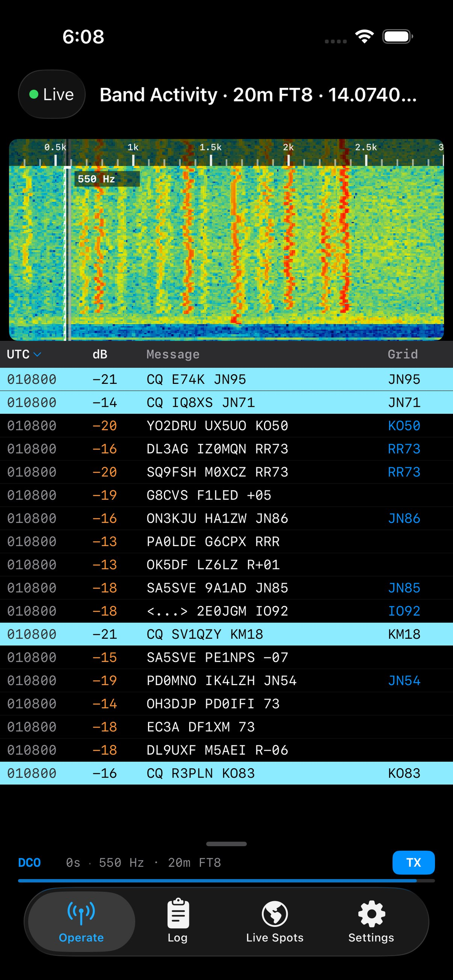Tap the Wi-Fi status icon
Image resolution: width=453 pixels, height=980 pixels.
364,36
